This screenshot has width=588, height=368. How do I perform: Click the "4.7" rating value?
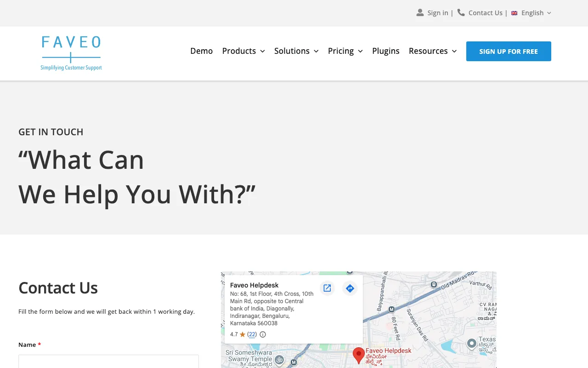click(x=234, y=334)
